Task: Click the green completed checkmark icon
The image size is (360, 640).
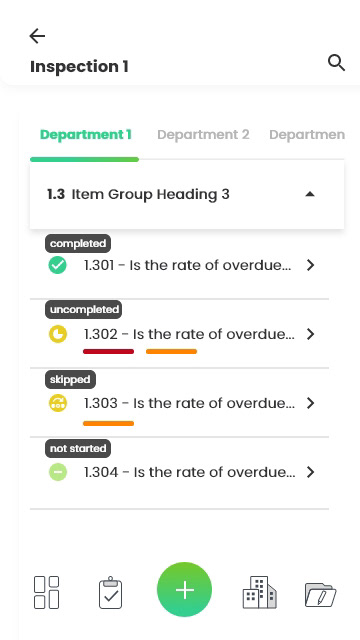Action: click(58, 265)
